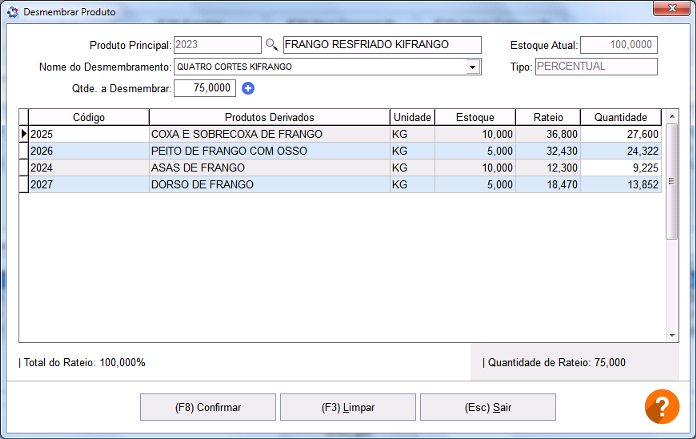
Task: Click the (Esc) Sair button
Action: click(488, 407)
